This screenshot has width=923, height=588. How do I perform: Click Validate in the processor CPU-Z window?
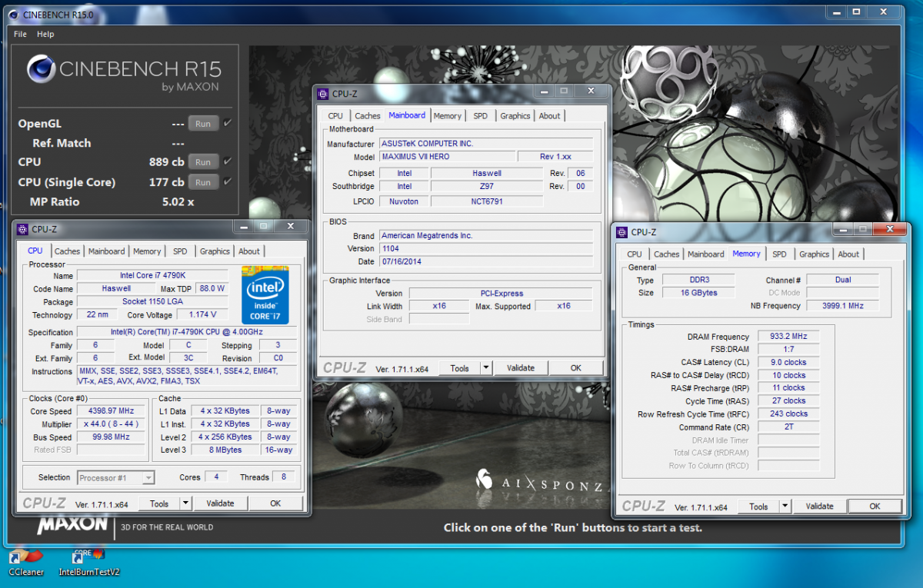(221, 503)
